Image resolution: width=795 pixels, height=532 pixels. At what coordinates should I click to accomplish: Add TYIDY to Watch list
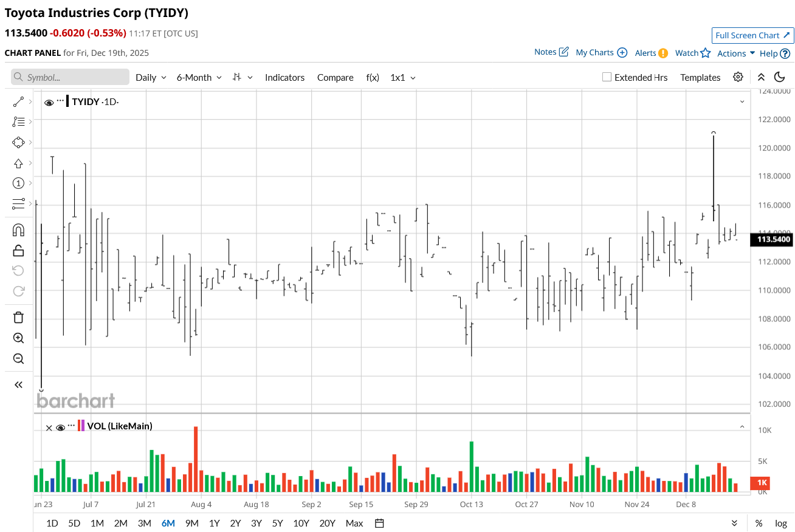(x=693, y=53)
